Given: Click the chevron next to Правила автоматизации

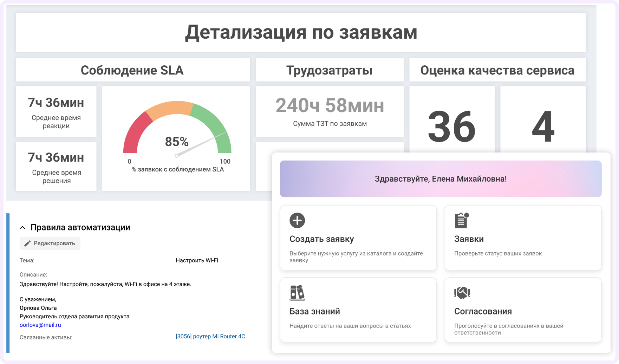Looking at the screenshot, I should [22, 227].
